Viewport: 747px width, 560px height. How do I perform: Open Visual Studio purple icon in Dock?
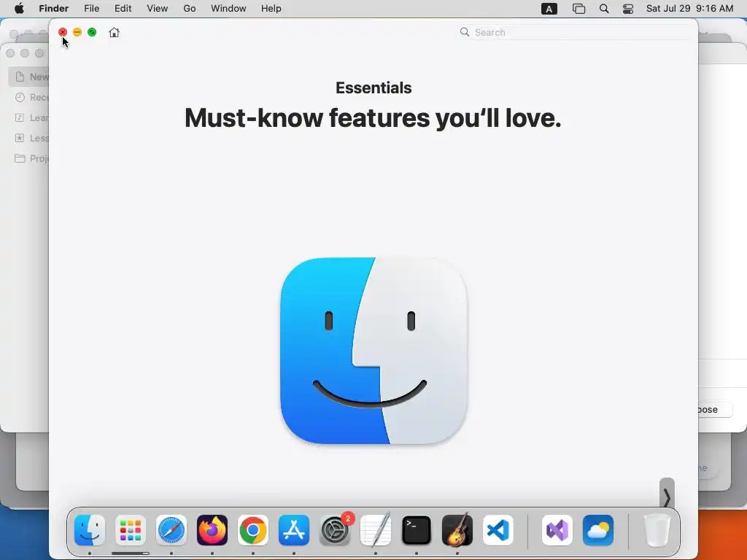[557, 530]
